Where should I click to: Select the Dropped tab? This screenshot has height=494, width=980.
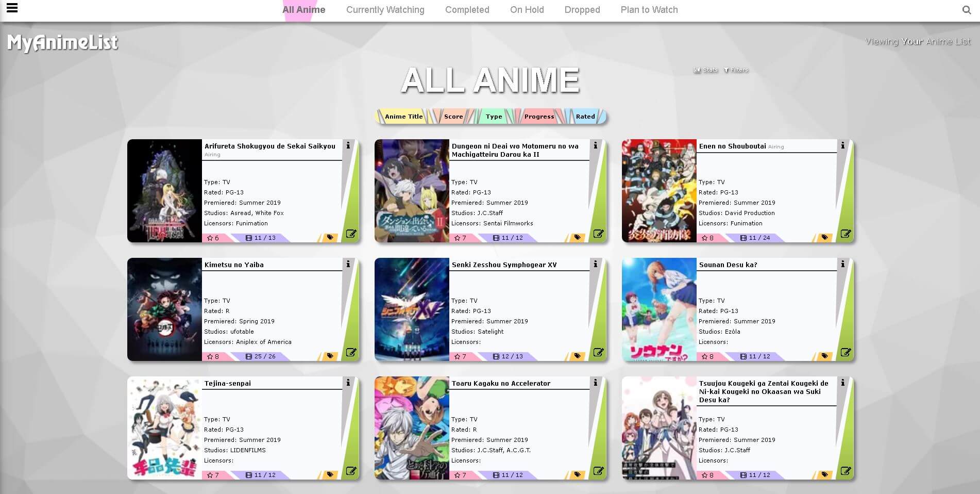click(x=582, y=10)
